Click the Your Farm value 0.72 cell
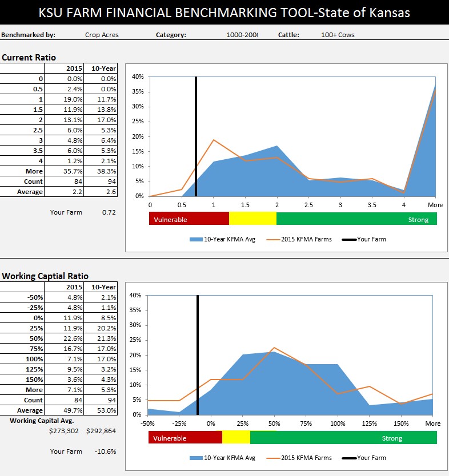449x476 pixels. point(109,212)
